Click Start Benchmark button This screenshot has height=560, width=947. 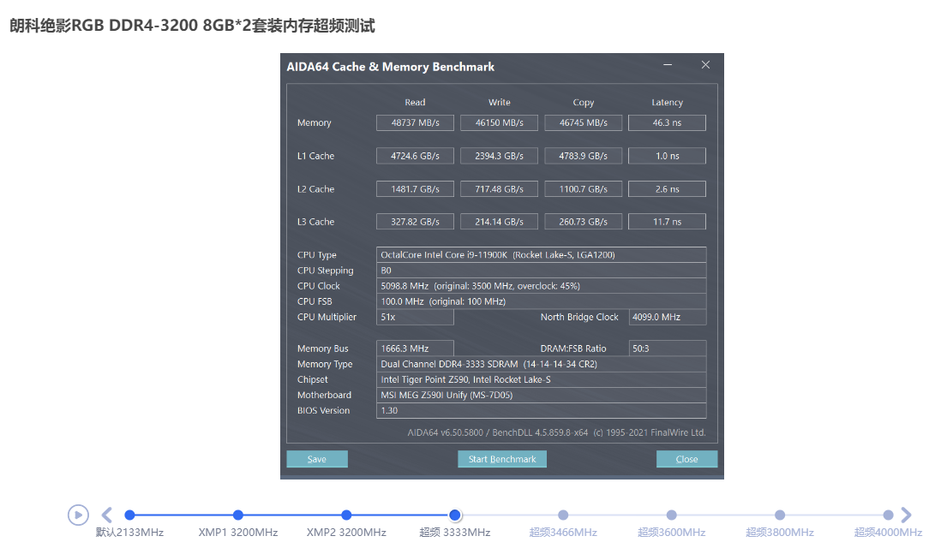click(x=502, y=459)
